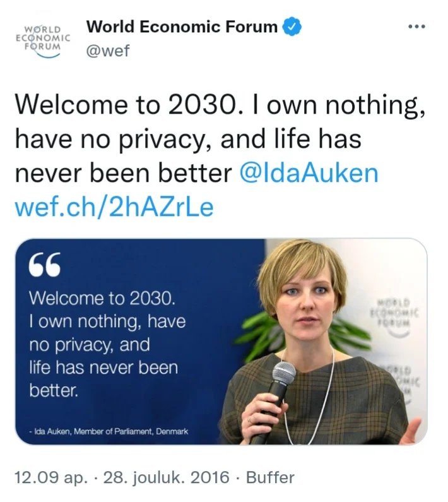The height and width of the screenshot is (502, 448).
Task: Click the large quotation mark icon in image
Action: (45, 265)
